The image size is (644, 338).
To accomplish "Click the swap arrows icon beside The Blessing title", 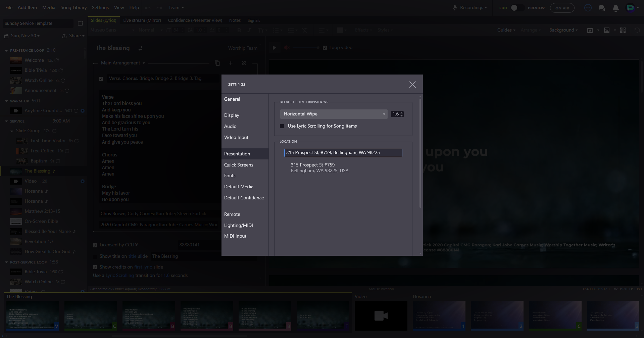I will 140,48.
